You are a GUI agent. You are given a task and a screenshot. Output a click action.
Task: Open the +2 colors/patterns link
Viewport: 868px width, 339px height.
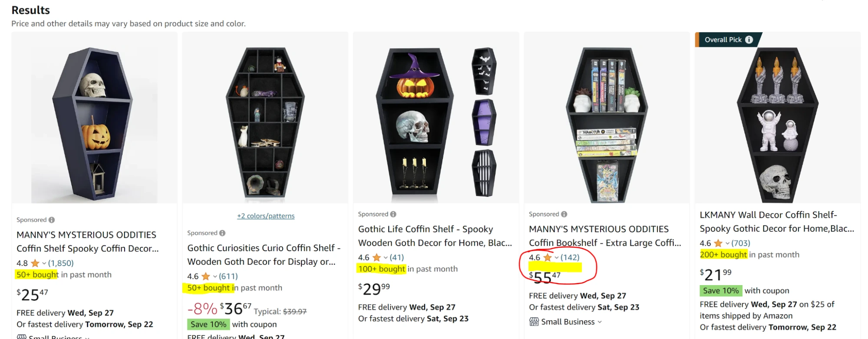(266, 216)
